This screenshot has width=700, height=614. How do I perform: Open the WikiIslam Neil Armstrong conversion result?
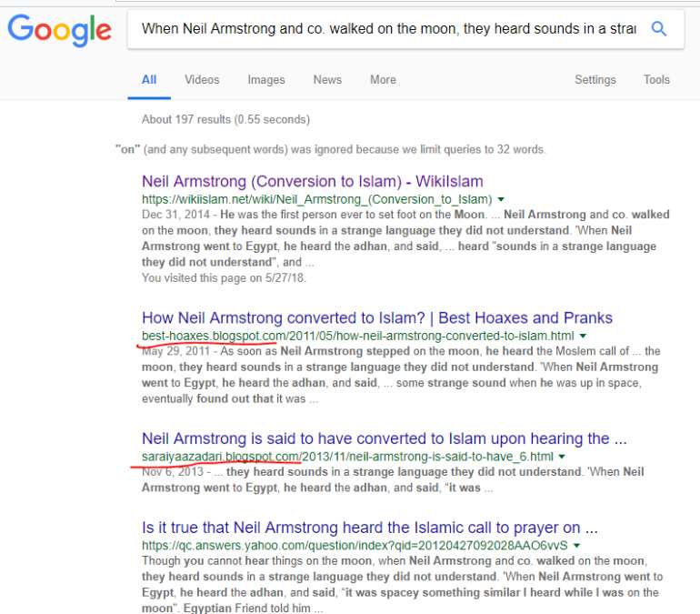pyautogui.click(x=313, y=181)
